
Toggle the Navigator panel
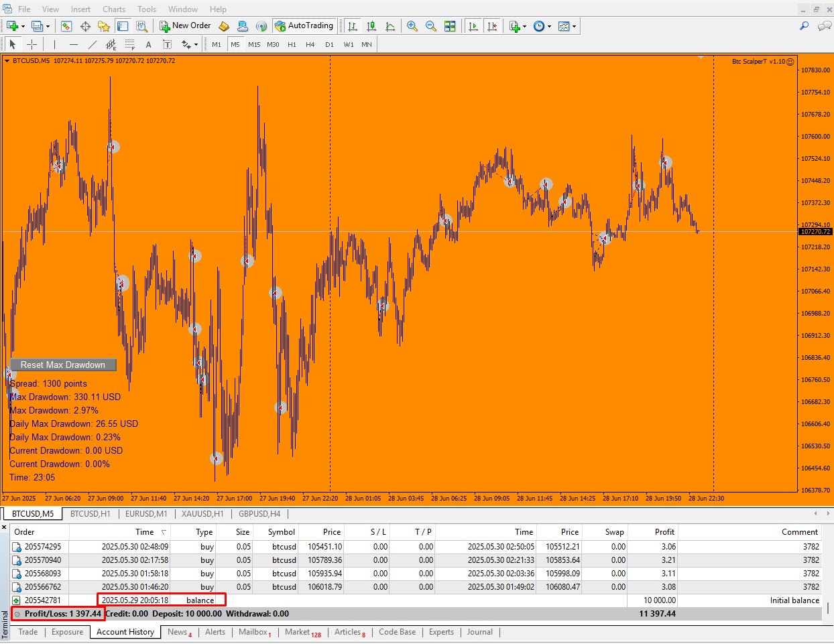(x=104, y=26)
